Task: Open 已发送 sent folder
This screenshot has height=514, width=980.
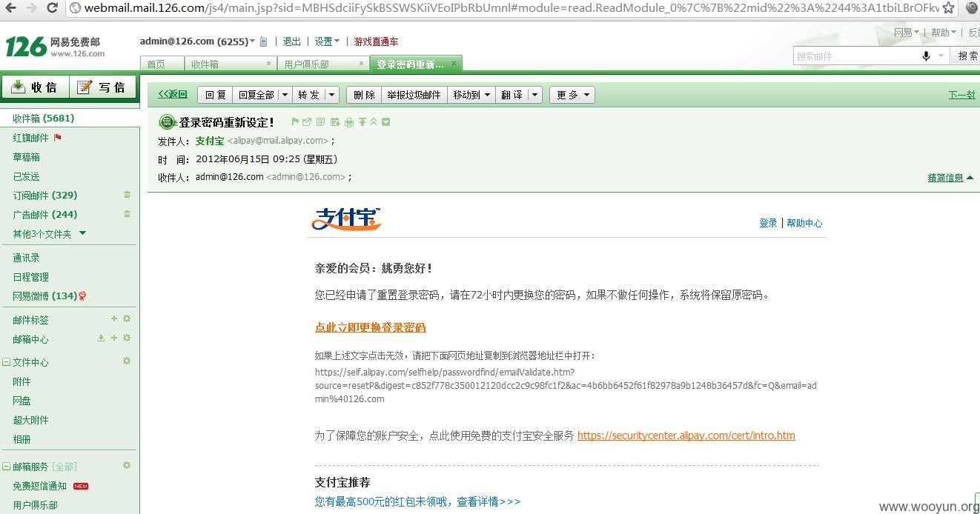Action: (26, 176)
